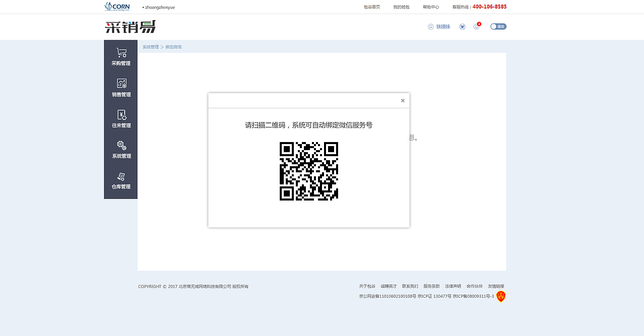Click the 系统管理 gear icon in sidebar
The width and height of the screenshot is (644, 336).
120,149
